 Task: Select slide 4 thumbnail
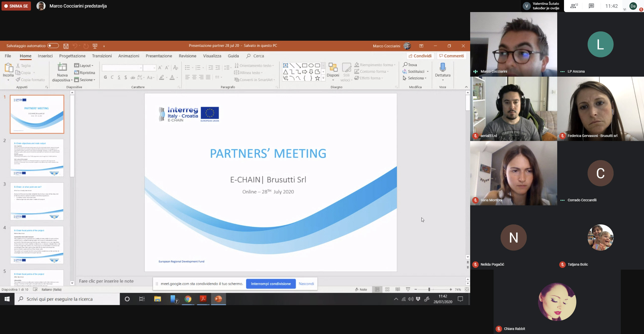tap(37, 245)
